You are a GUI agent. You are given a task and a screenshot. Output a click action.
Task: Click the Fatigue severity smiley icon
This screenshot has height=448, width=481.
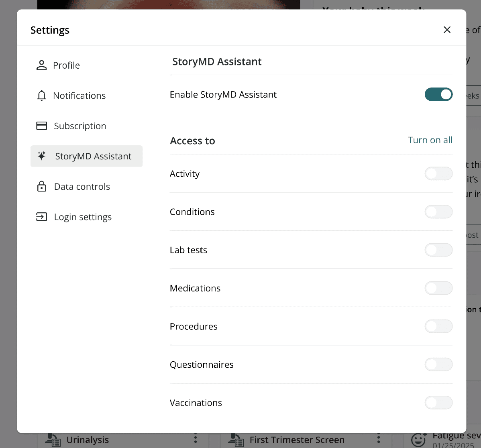(x=419, y=440)
